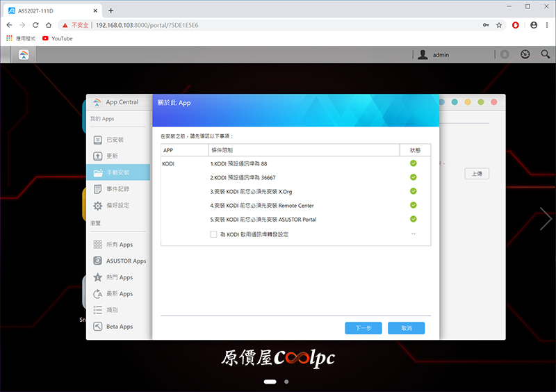
Task: Select the popular Apps star icon
Action: (x=97, y=277)
